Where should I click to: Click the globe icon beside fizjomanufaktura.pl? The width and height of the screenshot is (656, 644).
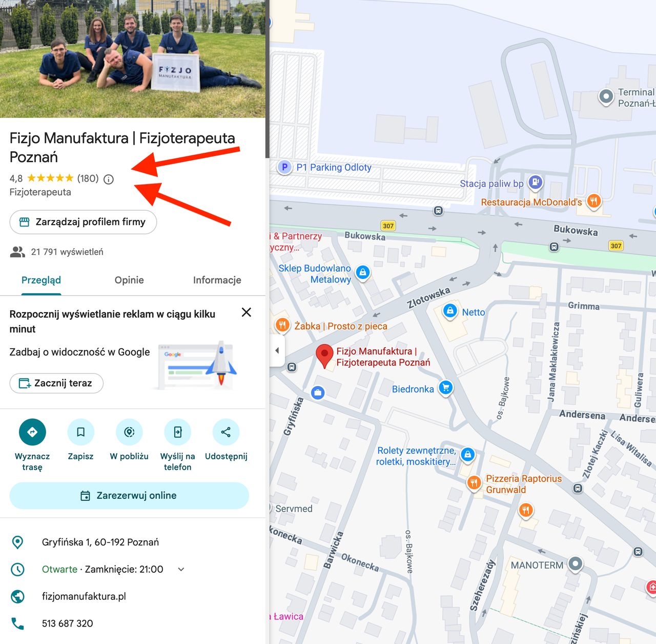tap(17, 596)
